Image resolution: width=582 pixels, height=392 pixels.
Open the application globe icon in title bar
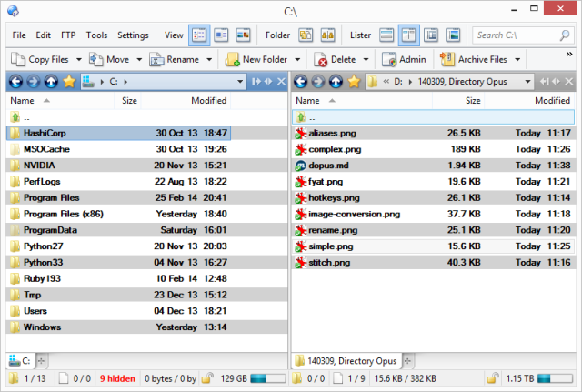14,11
